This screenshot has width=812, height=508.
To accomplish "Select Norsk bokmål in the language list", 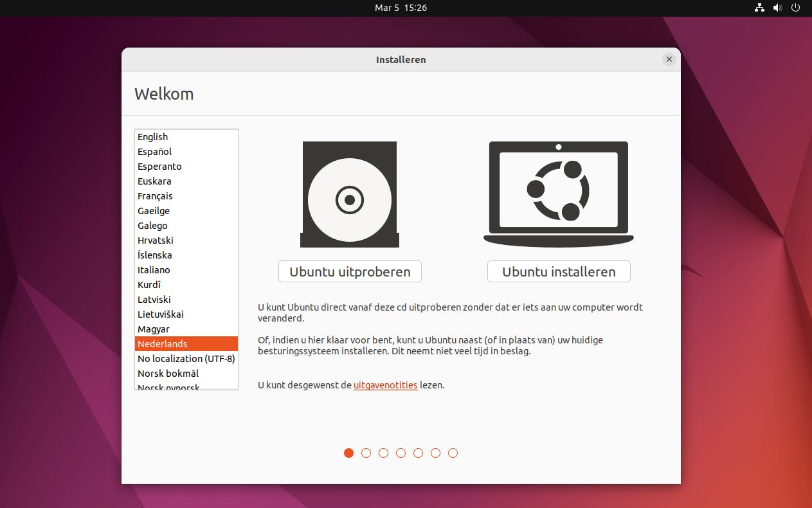I will 186,374.
